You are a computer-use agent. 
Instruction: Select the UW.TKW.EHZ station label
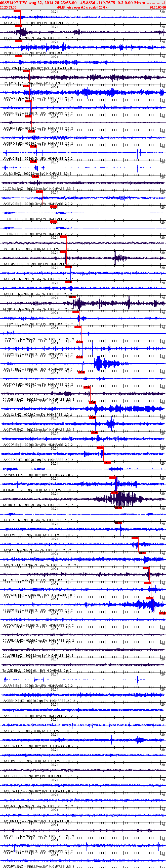coord(38,625)
